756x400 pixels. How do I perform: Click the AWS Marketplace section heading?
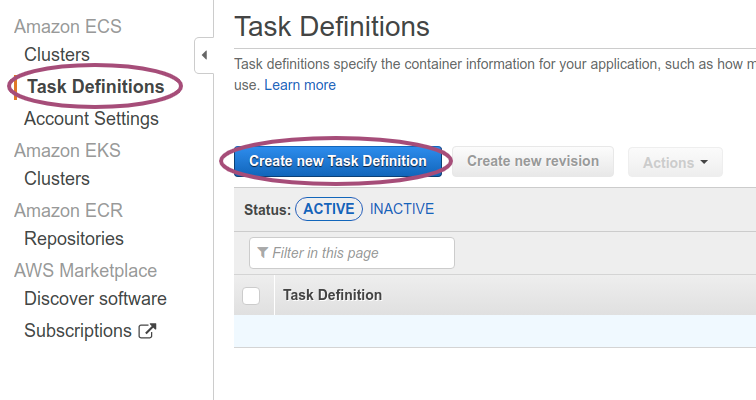coord(85,271)
